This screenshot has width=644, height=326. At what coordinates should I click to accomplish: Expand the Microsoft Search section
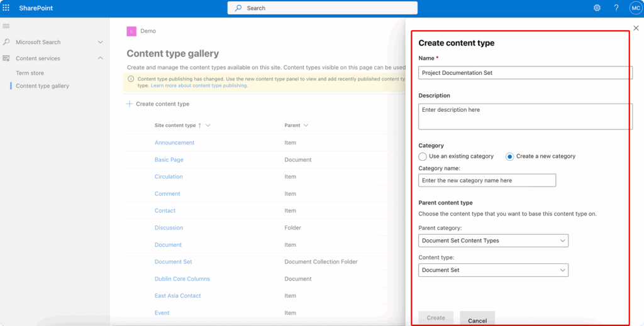[100, 42]
